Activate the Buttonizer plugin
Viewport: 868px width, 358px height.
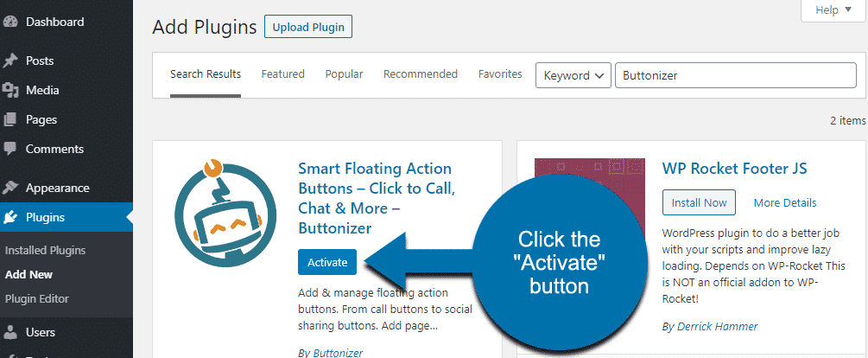click(x=327, y=262)
